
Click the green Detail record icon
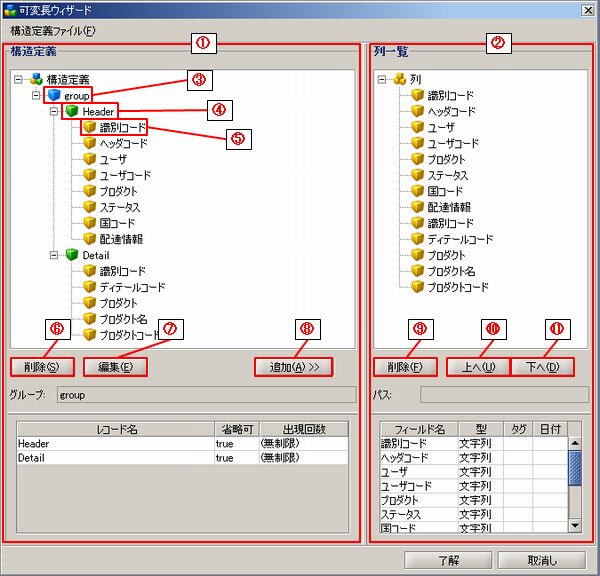(x=71, y=255)
